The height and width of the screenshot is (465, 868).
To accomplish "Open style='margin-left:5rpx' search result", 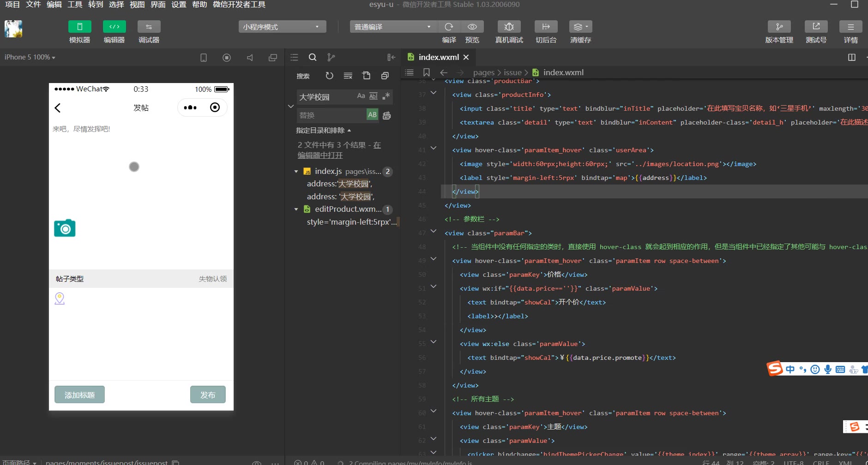I will 351,222.
